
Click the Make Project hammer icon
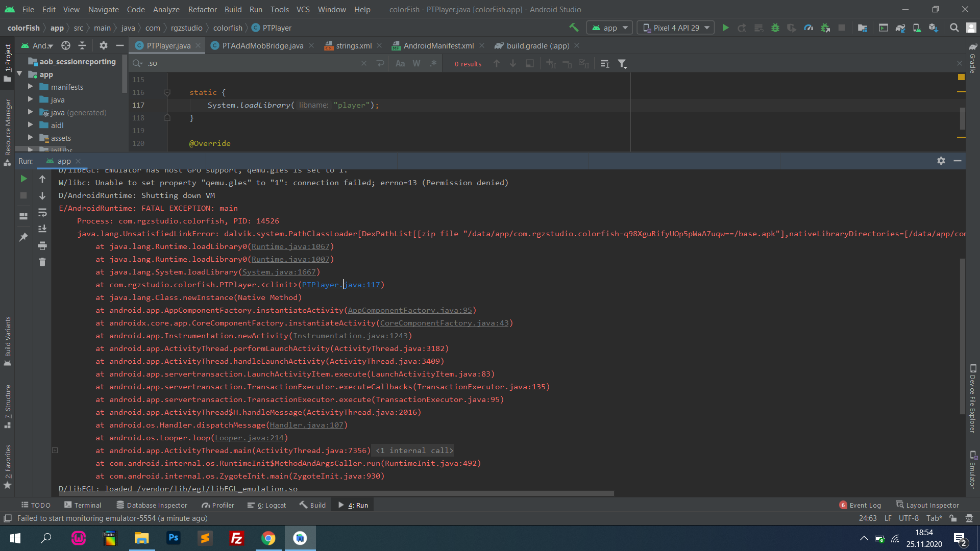(574, 28)
